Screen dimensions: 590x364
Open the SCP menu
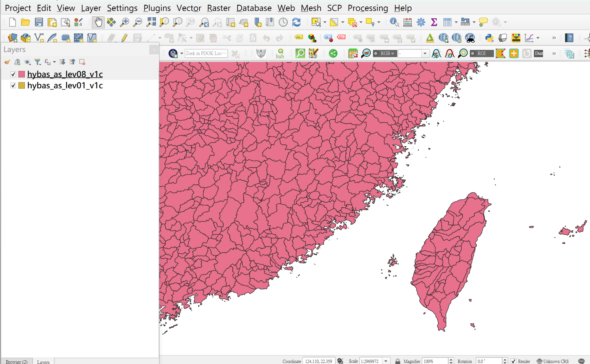[334, 8]
